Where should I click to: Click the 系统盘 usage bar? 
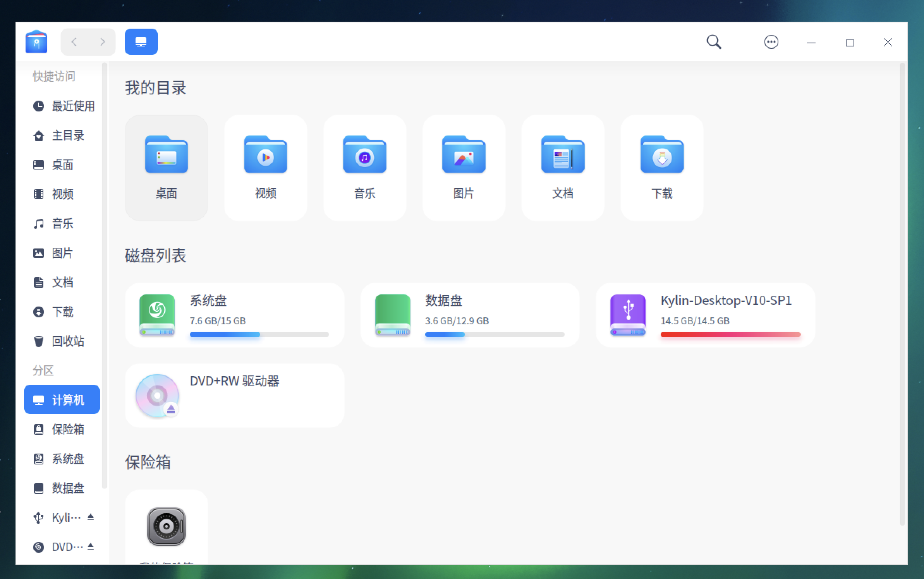[x=259, y=334]
